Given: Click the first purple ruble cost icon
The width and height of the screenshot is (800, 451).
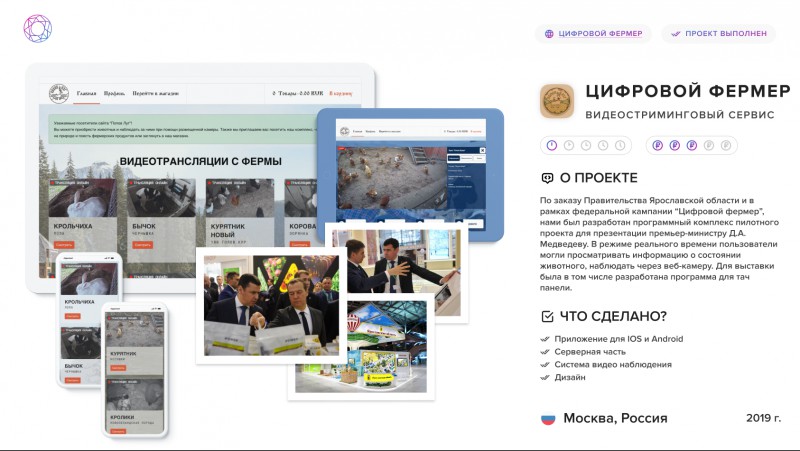Looking at the screenshot, I should pyautogui.click(x=658, y=145).
